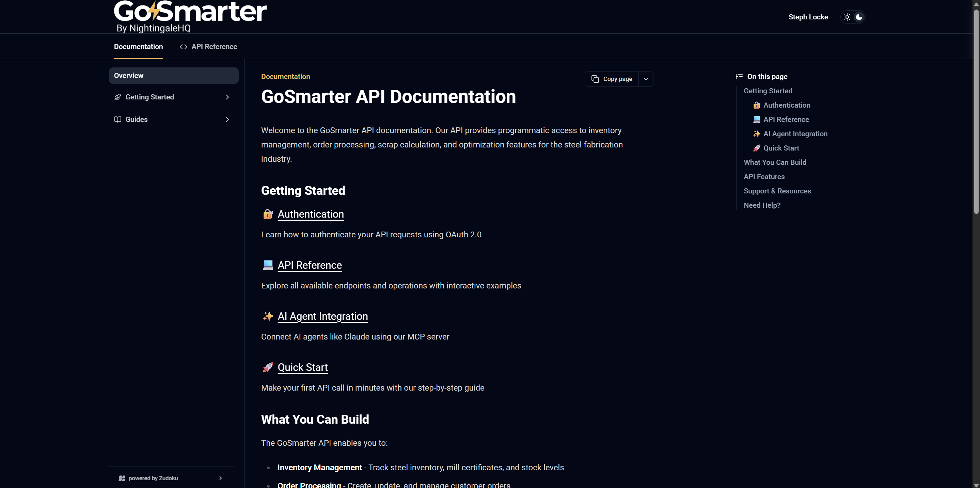This screenshot has height=488, width=980.
Task: Click the Zudoku logo icon
Action: tap(122, 478)
